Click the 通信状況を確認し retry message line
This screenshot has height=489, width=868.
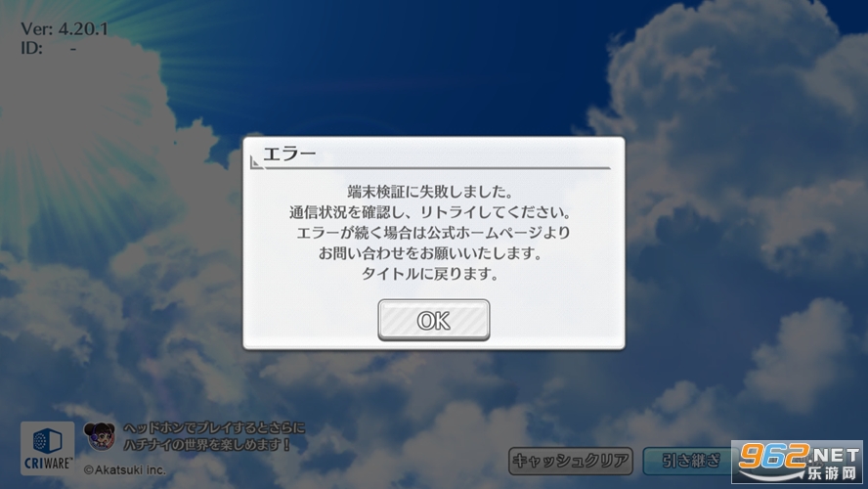click(x=430, y=212)
